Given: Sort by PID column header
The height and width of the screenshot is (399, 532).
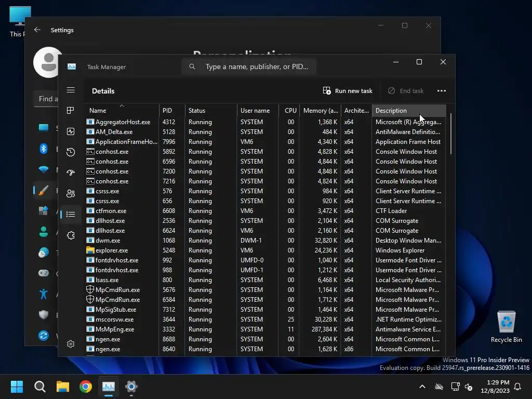Looking at the screenshot, I should (172, 111).
